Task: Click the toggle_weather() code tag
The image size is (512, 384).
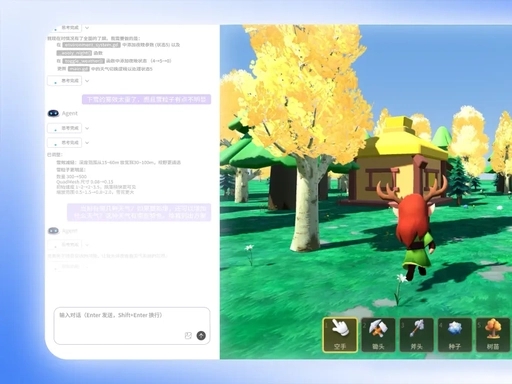Action: tap(84, 61)
